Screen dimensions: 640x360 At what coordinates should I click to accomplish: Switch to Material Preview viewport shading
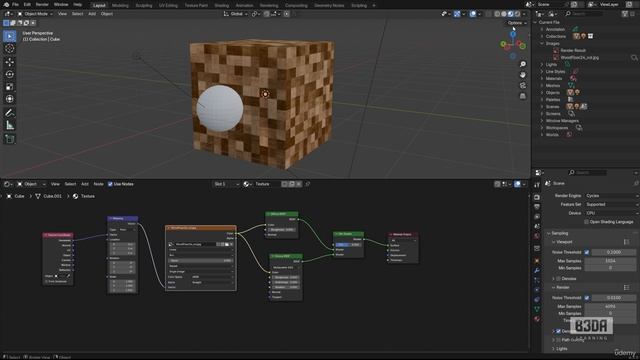pyautogui.click(x=511, y=14)
